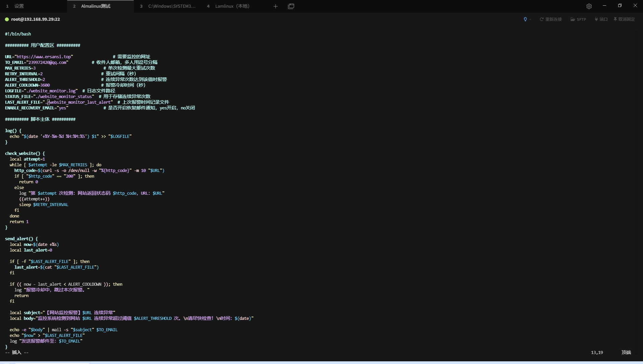The image size is (643, 364).
Task: Click the 脚本主体 section header comment
Action: click(x=40, y=119)
